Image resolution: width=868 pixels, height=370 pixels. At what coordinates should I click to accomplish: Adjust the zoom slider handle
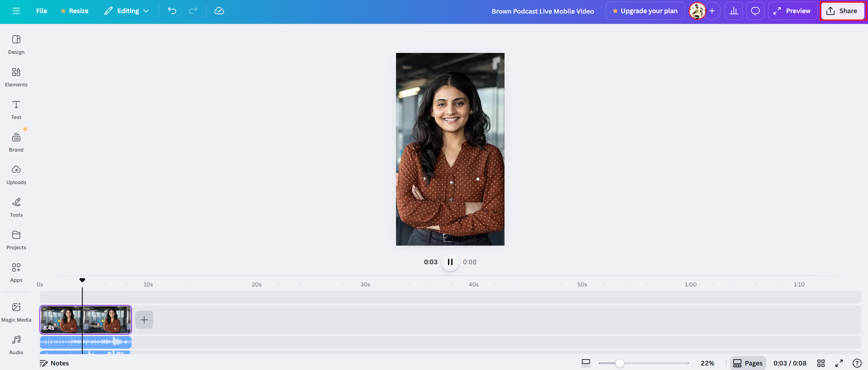click(x=620, y=363)
